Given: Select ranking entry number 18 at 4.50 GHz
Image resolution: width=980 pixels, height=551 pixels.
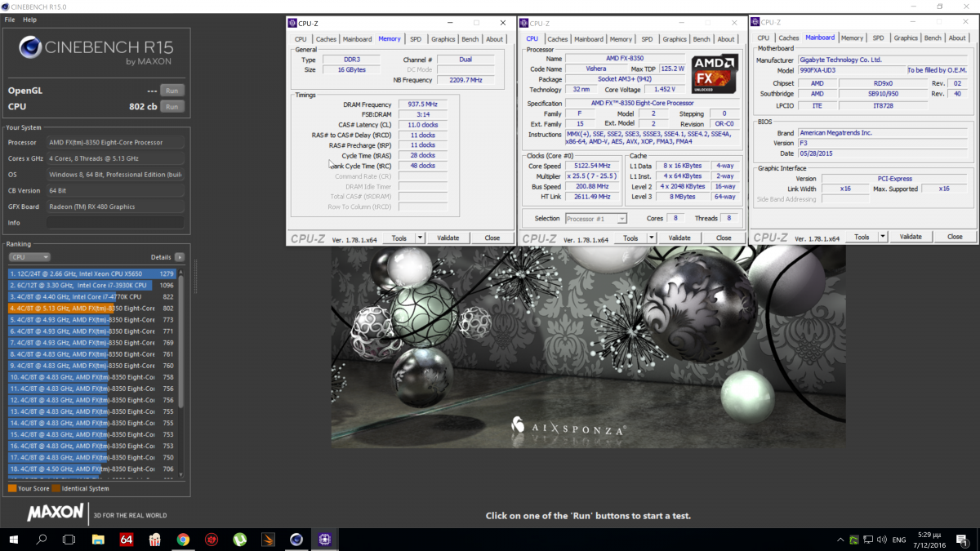Looking at the screenshot, I should point(91,469).
